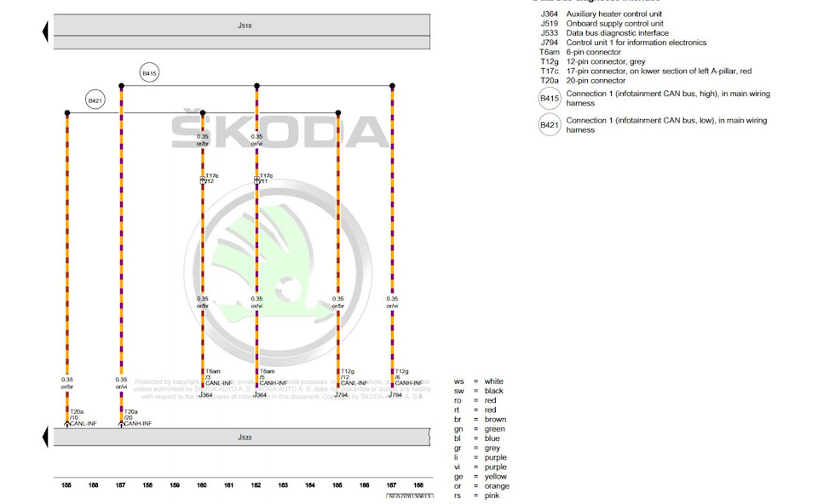Viewport: 818px width, 504px height.
Task: Click track number 162 on the bottom scale
Action: click(256, 485)
